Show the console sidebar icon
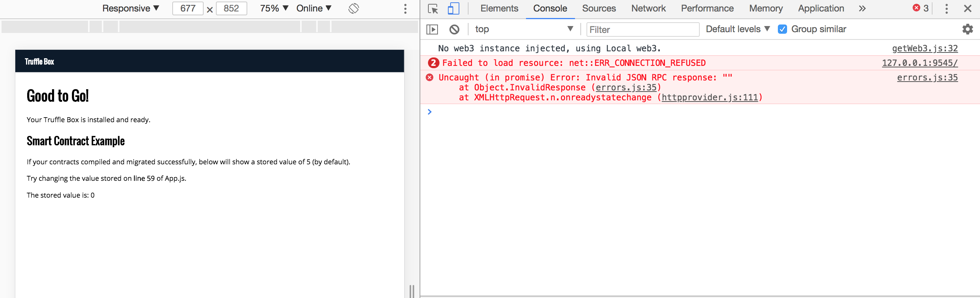980x298 pixels. pos(432,29)
